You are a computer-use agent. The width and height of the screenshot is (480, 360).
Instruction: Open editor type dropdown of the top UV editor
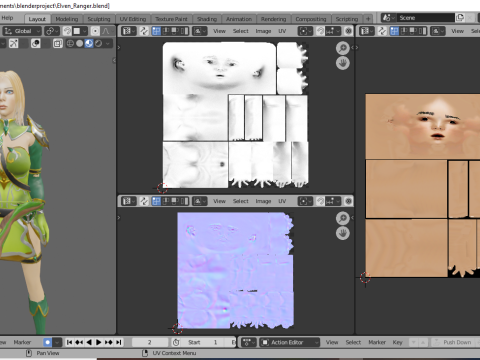coord(129,31)
